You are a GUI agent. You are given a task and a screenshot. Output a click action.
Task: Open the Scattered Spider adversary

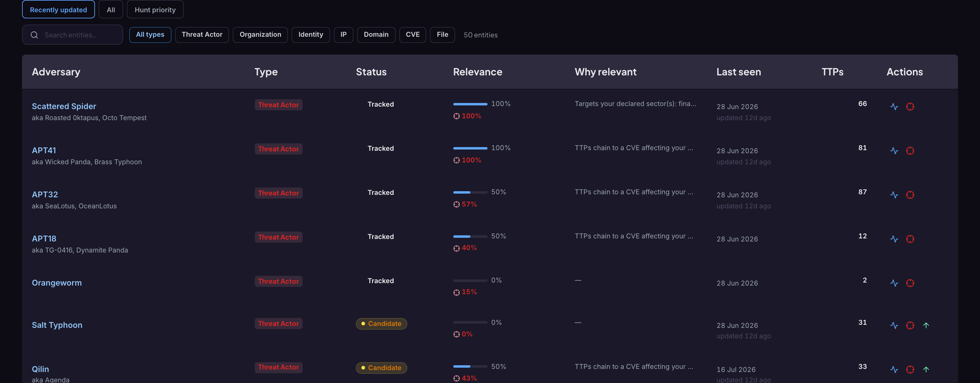[x=64, y=106]
